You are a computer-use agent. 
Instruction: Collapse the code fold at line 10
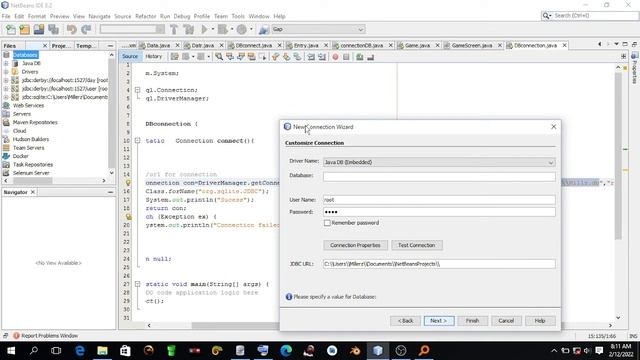coord(138,140)
